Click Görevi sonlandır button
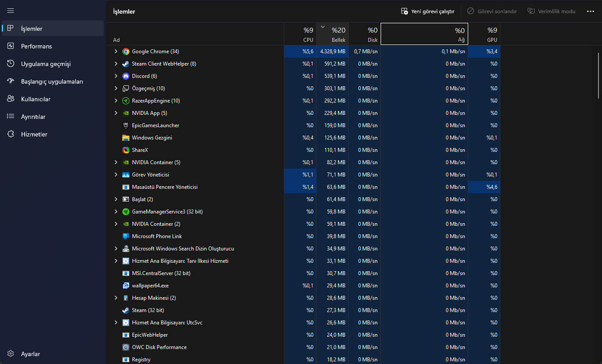 point(492,11)
